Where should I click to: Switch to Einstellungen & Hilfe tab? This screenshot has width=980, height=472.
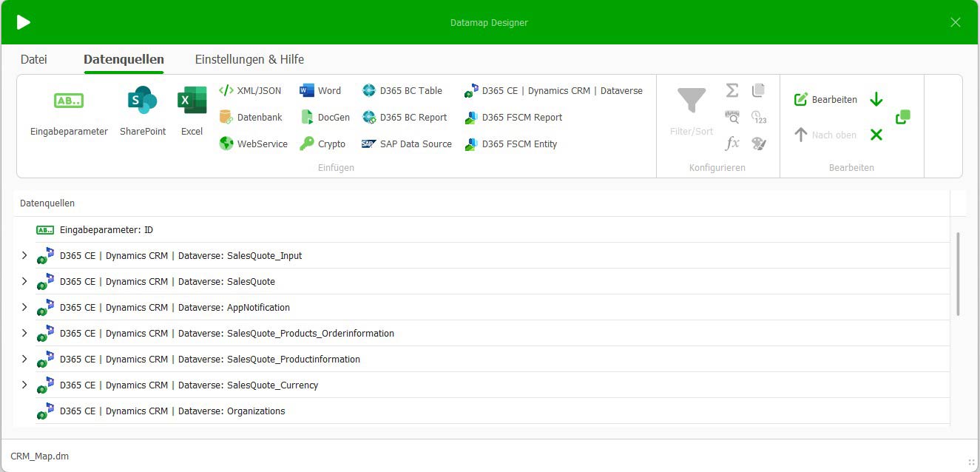coord(249,60)
